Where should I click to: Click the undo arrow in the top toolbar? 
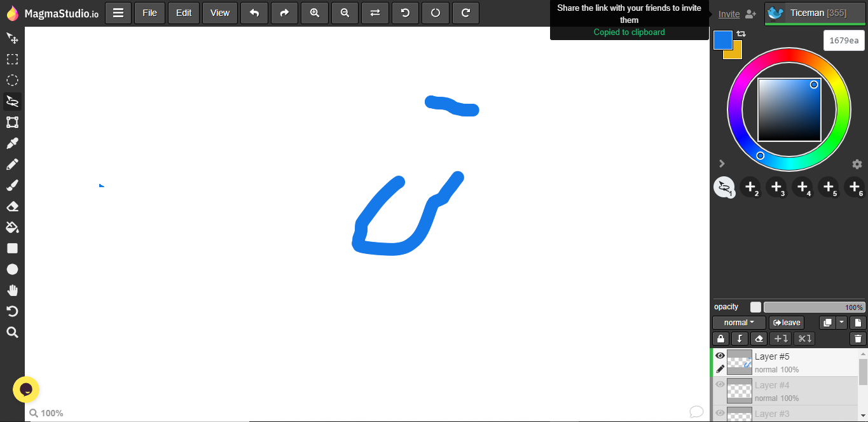(254, 13)
